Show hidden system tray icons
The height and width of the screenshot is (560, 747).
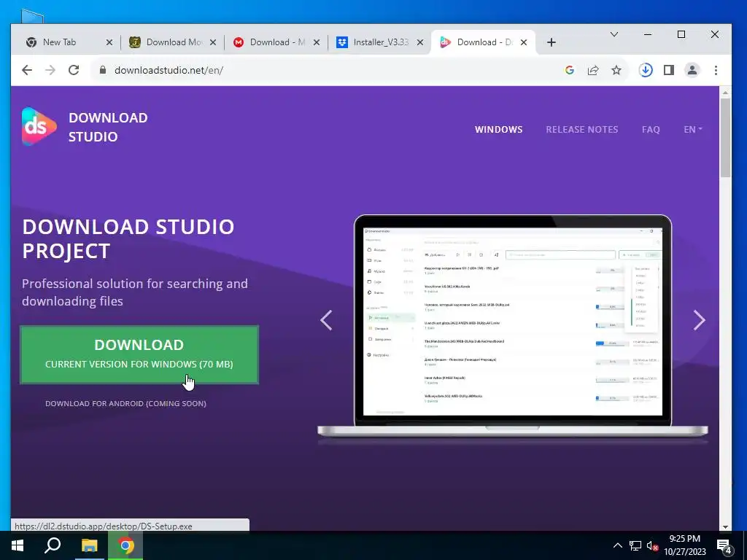tap(617, 545)
